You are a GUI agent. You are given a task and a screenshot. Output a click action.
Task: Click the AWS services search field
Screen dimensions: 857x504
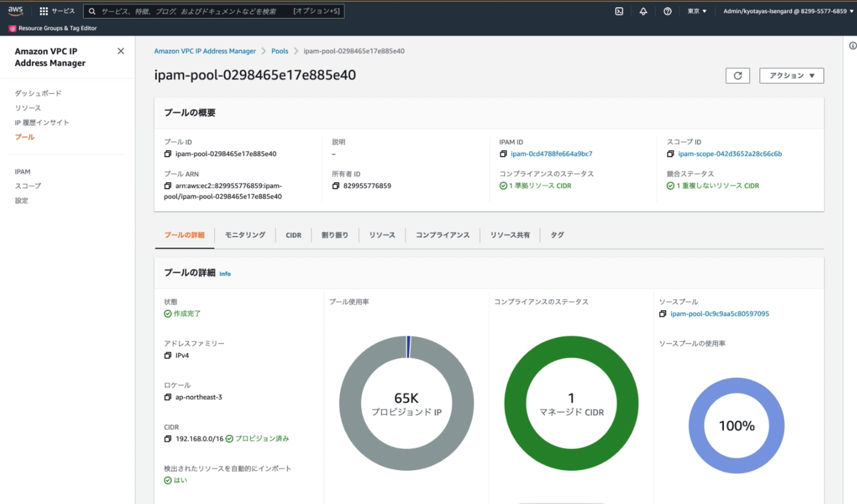194,11
